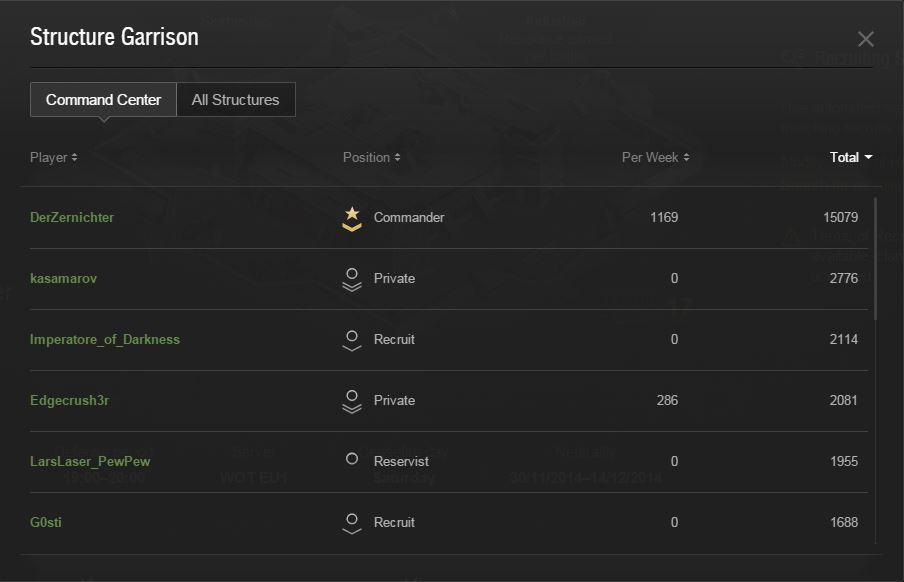Click Edgecrush3r's Private rank icon
Screen dimensions: 904x582
pos(351,401)
